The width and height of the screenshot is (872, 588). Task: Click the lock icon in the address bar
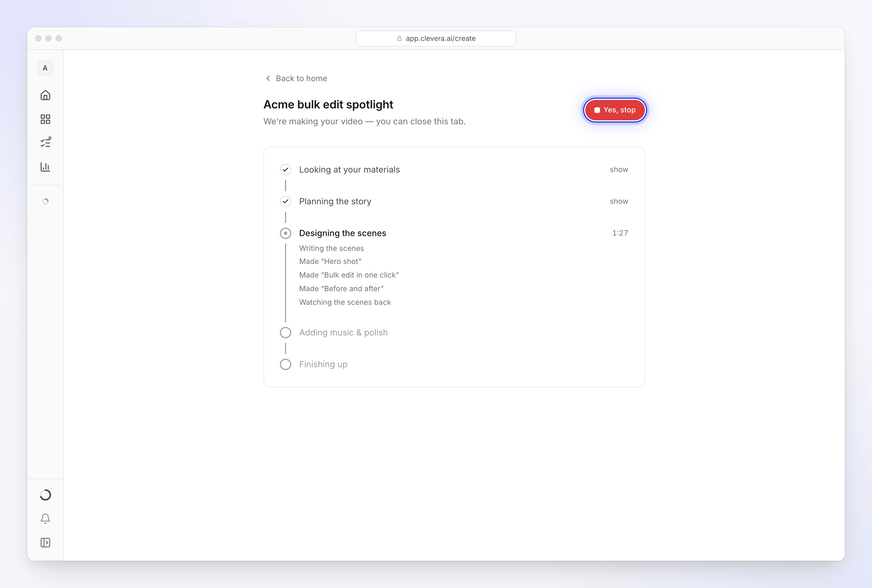coord(399,38)
